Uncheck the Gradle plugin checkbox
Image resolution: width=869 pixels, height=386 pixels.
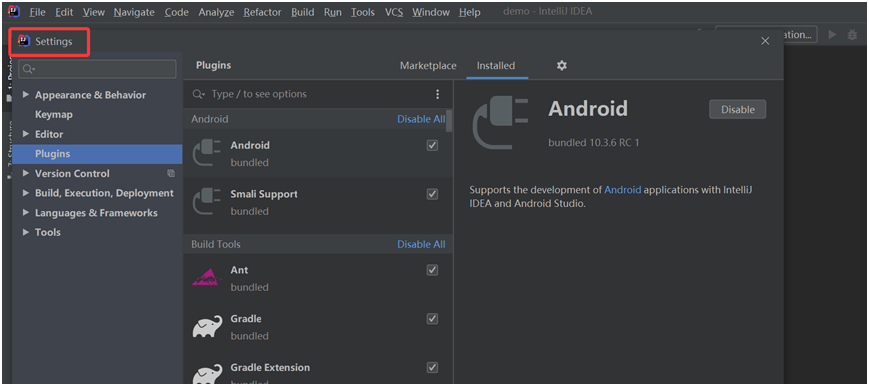[x=432, y=319]
